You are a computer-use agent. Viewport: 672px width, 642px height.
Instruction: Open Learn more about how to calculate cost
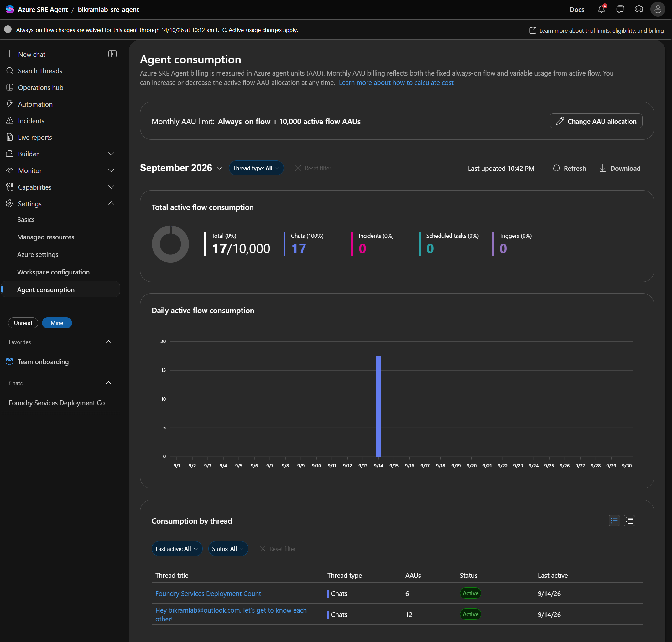(x=396, y=82)
